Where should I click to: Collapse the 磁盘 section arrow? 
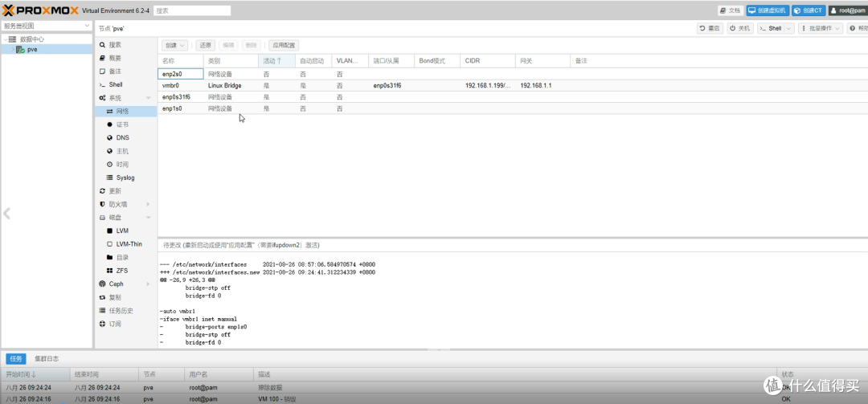[x=149, y=218]
